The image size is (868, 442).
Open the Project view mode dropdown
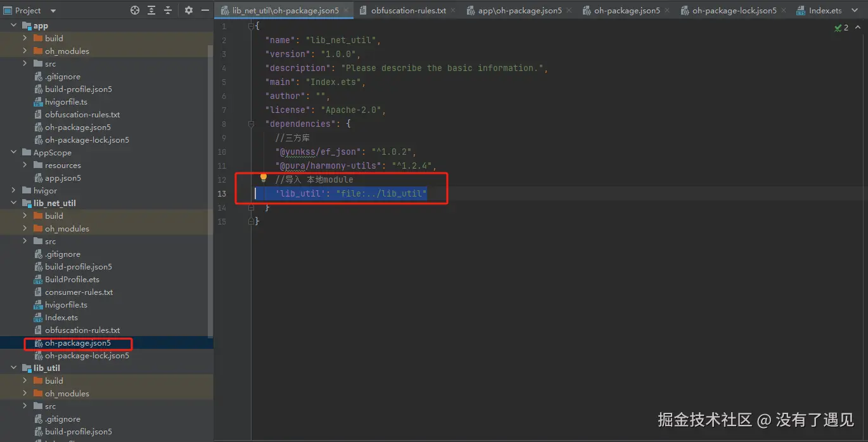point(53,11)
